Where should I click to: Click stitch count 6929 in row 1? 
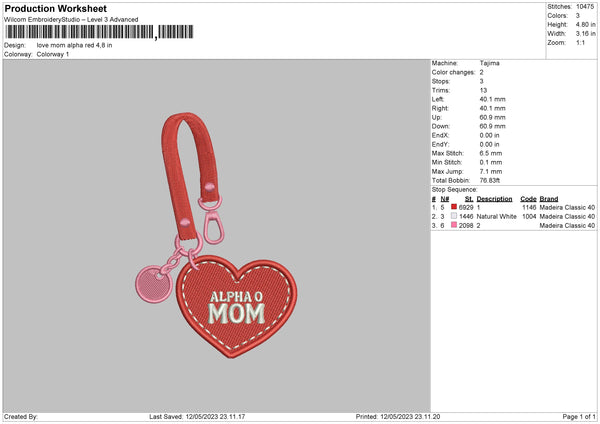click(466, 207)
